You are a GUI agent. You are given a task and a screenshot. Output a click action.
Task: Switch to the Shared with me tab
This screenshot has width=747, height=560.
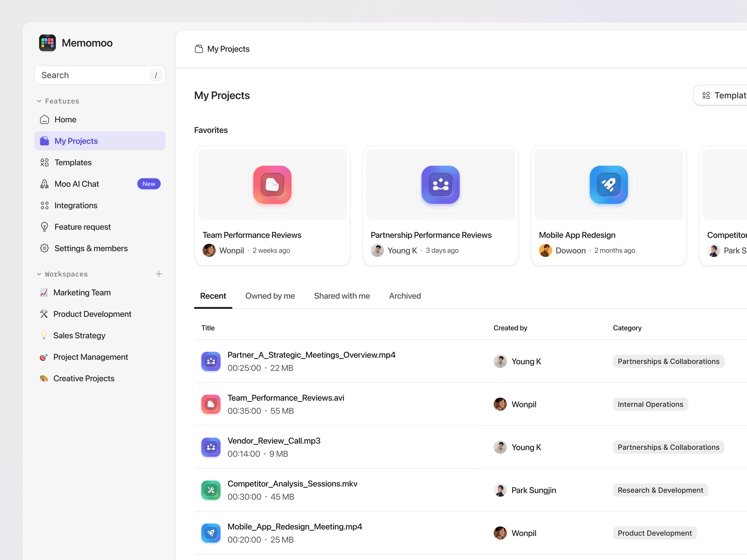point(342,296)
